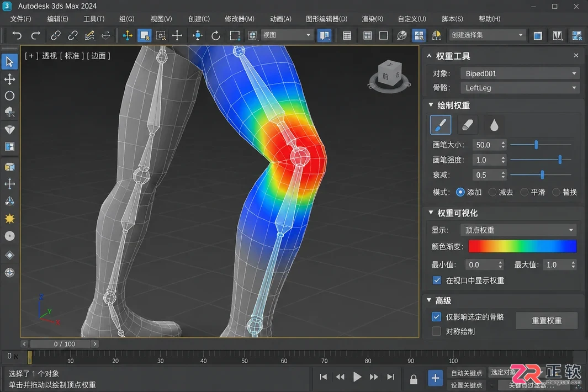Activate the Select and Rotate tool
This screenshot has width=588, height=392.
[215, 36]
